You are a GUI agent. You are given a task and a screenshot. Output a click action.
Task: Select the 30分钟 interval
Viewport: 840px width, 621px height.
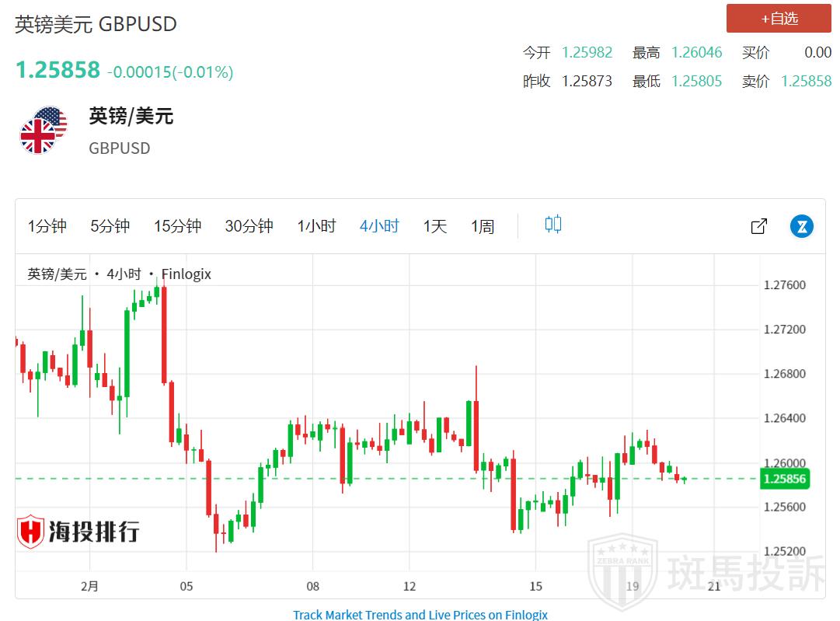pyautogui.click(x=249, y=226)
